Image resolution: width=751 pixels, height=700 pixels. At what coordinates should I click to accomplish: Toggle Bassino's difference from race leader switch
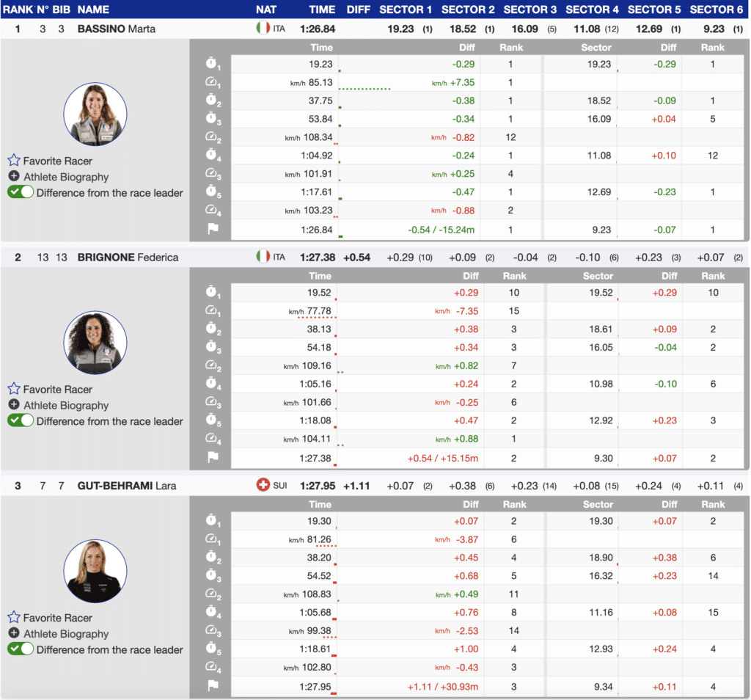click(x=21, y=192)
